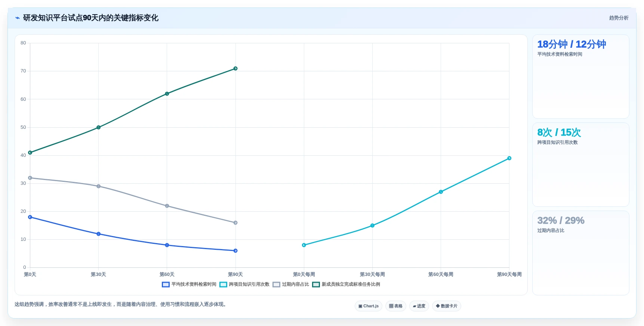This screenshot has width=644, height=326.
Task: Click the chart title 研发知识平台试点90天内的关键指标变化
Action: (91, 18)
